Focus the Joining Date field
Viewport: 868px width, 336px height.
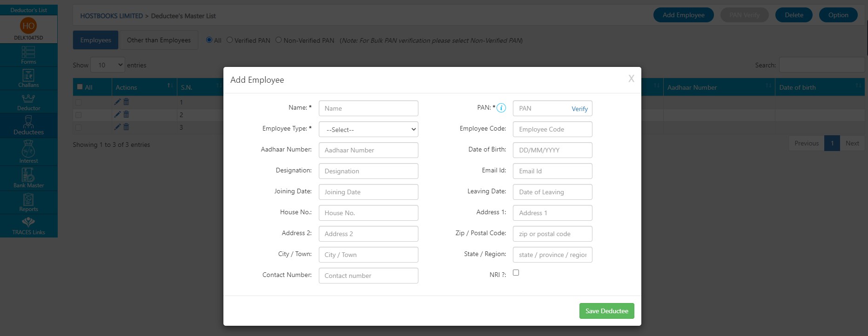pos(368,192)
